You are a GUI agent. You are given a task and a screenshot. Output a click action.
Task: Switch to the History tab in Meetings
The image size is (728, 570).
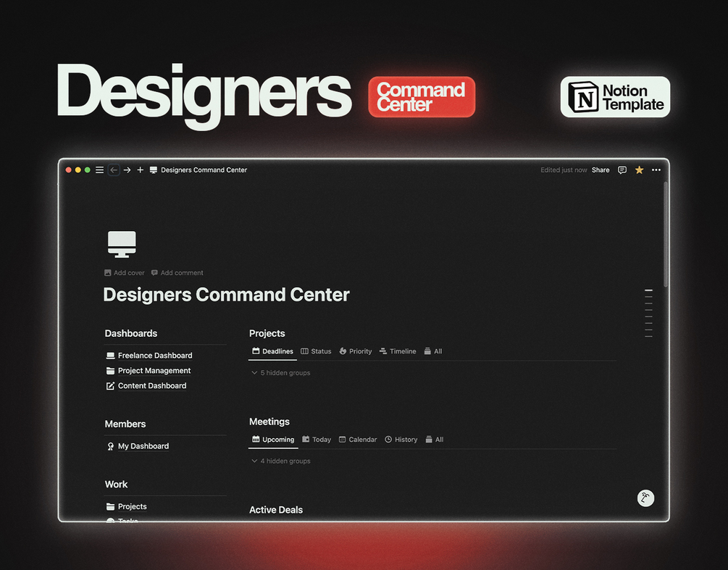pos(401,440)
